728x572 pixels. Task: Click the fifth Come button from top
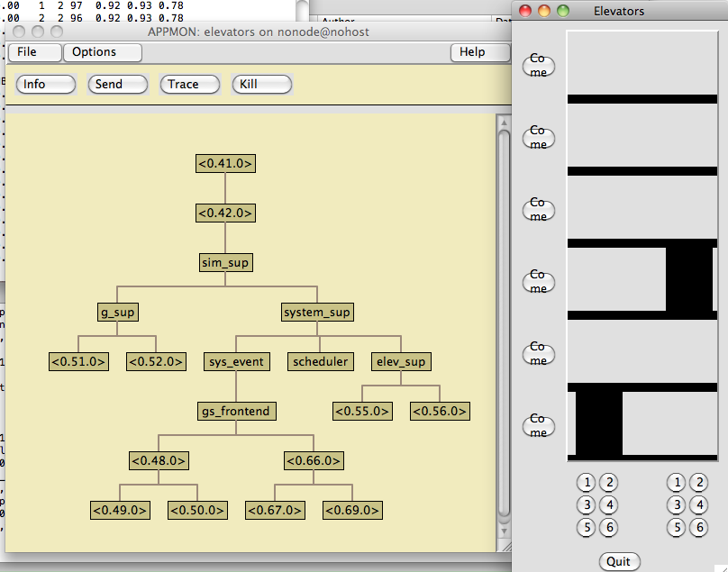(x=538, y=354)
